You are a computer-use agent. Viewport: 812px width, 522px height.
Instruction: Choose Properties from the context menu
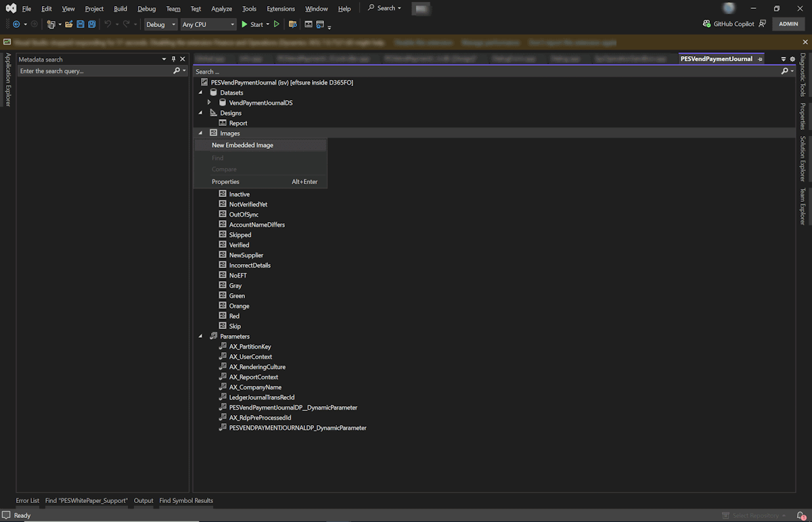coord(260,181)
